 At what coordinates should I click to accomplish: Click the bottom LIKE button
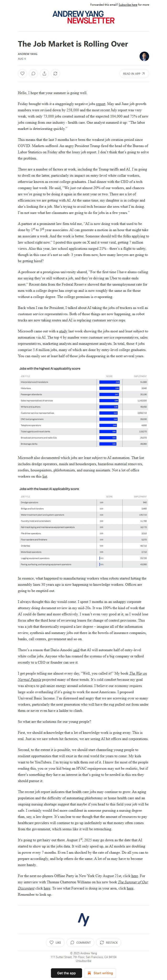(55, 942)
